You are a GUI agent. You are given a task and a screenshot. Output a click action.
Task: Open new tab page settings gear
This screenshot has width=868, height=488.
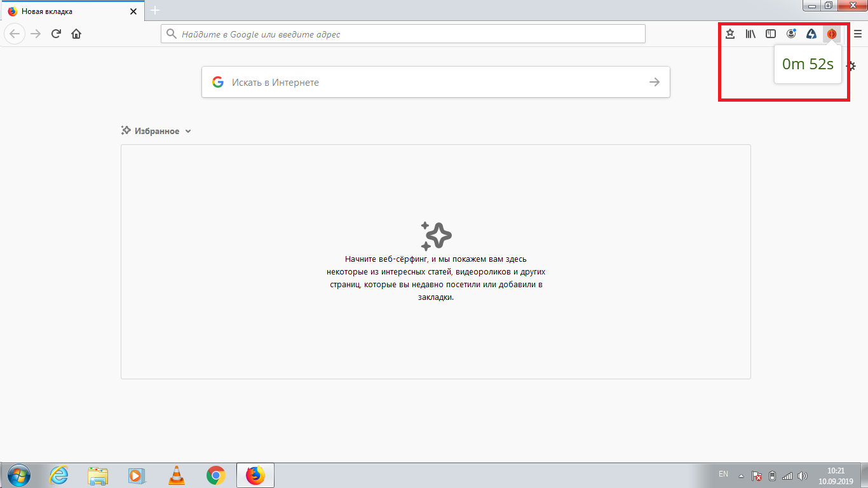(x=852, y=66)
